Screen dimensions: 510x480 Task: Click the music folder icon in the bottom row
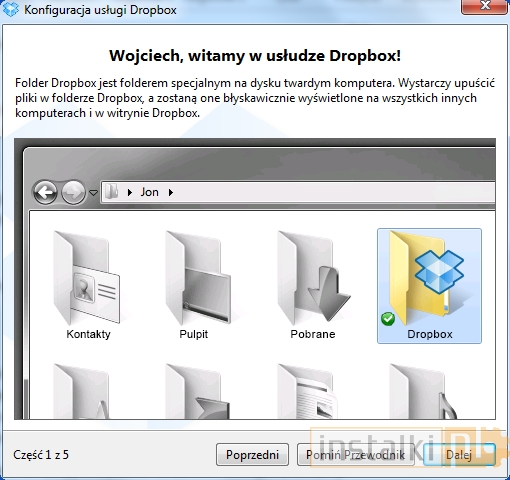click(x=424, y=391)
